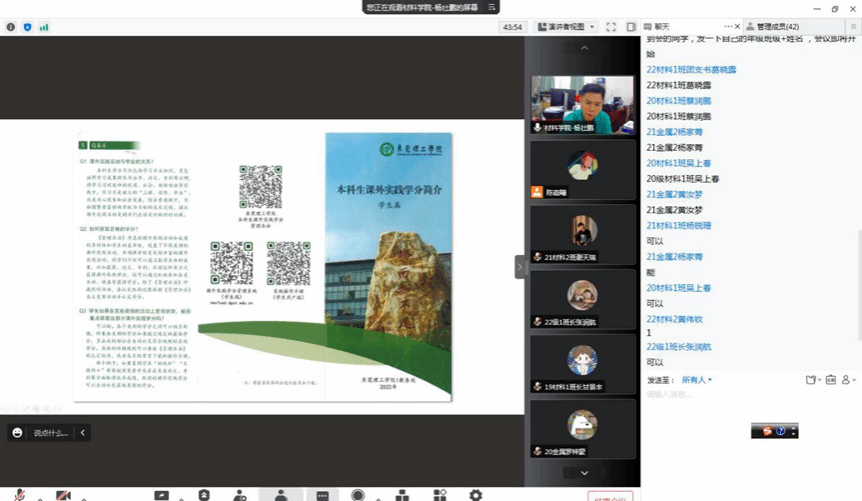Image resolution: width=862 pixels, height=501 pixels.
Task: Toggle the camera icon in bottom toolbar
Action: coord(63,495)
